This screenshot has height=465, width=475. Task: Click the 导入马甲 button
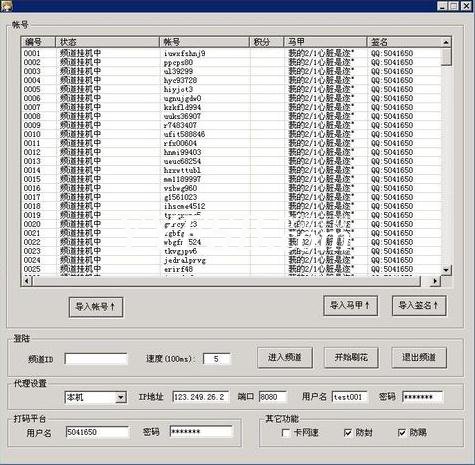[350, 305]
